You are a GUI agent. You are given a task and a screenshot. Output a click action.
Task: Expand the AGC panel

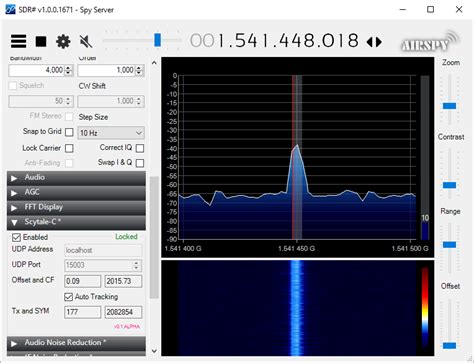point(76,193)
